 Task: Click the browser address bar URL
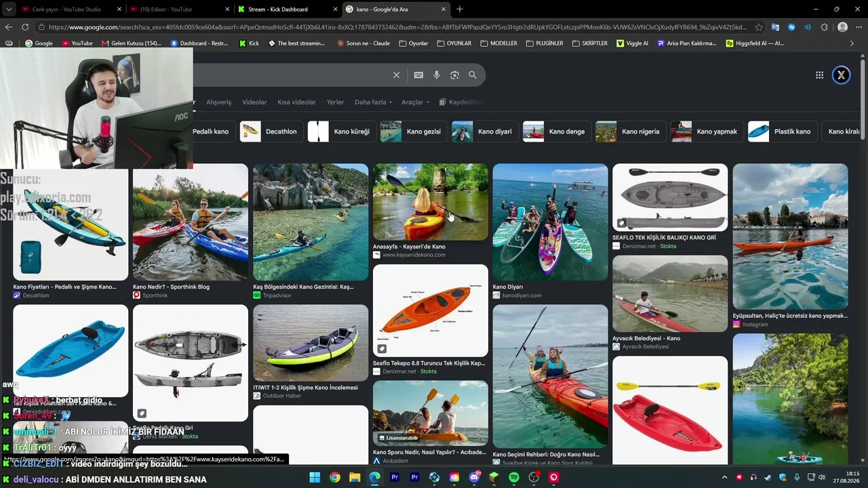point(397,27)
